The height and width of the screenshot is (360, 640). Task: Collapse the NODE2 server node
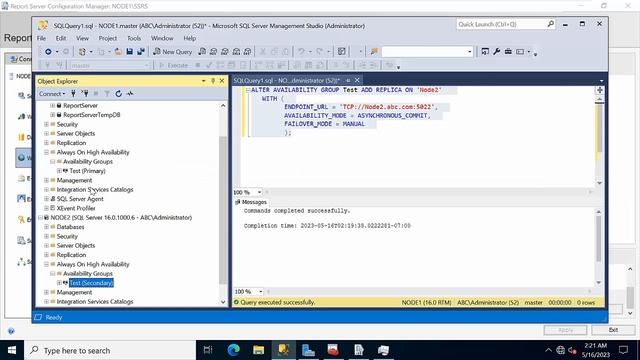click(40, 218)
